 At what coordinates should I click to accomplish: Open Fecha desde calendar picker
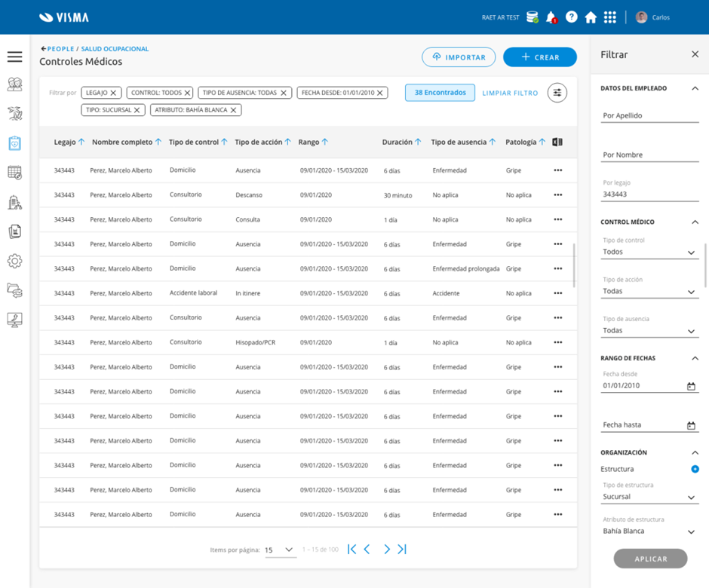tap(691, 387)
